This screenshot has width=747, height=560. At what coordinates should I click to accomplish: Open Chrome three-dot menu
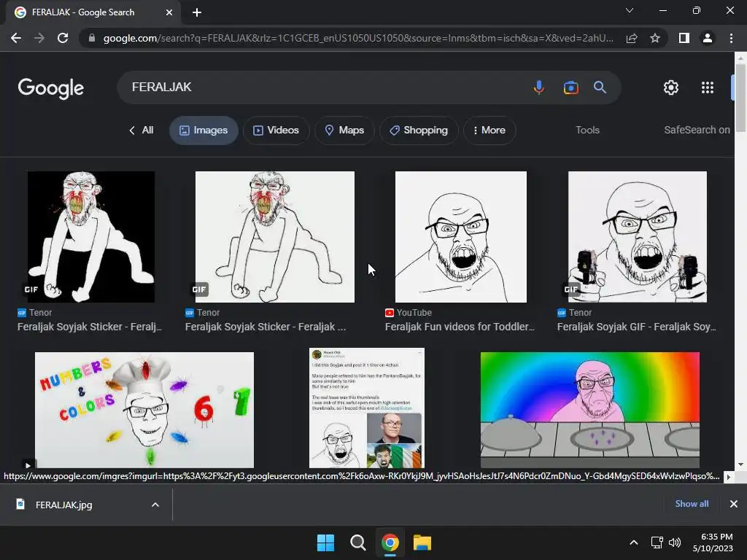pyautogui.click(x=731, y=38)
